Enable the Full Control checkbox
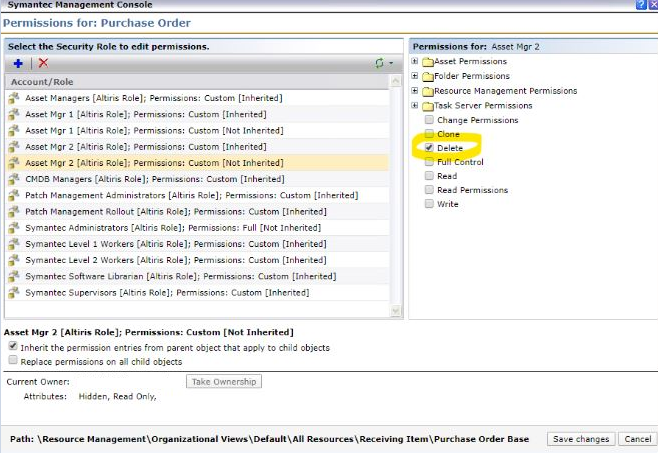Viewport: 658px width, 453px height. coord(429,162)
